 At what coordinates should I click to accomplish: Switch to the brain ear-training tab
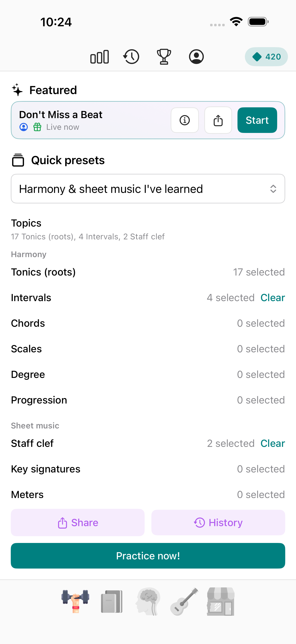[148, 601]
